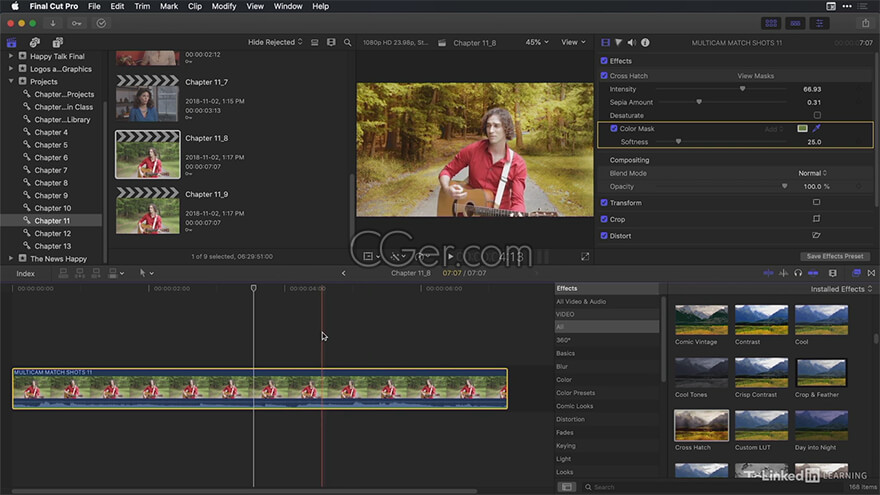Expand viewer to full screen

(585, 256)
